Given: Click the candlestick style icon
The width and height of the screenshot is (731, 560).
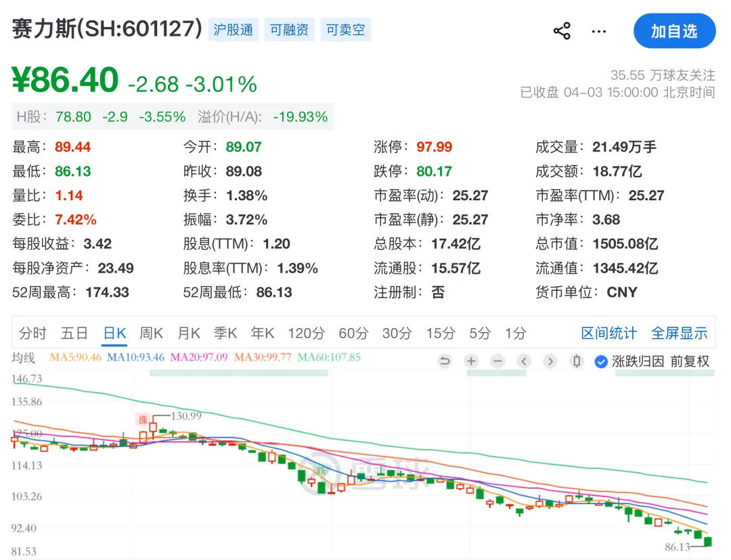Looking at the screenshot, I should [x=577, y=361].
